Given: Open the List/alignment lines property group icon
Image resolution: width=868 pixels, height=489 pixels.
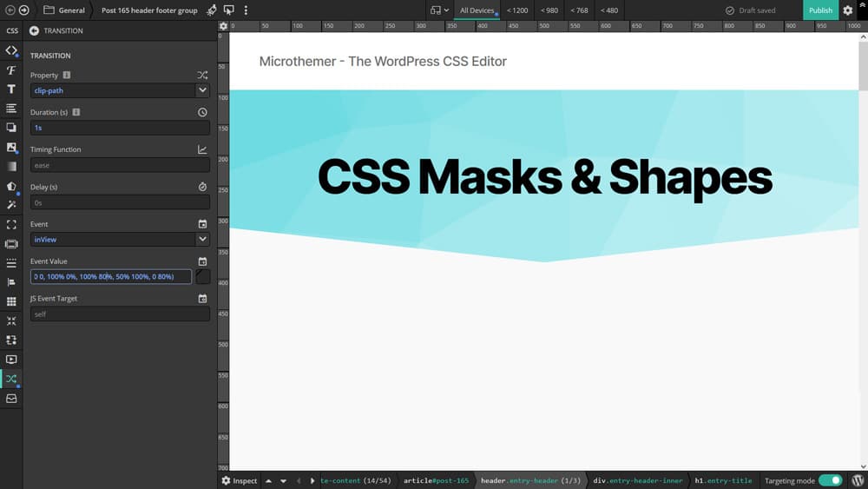Looking at the screenshot, I should tap(11, 108).
